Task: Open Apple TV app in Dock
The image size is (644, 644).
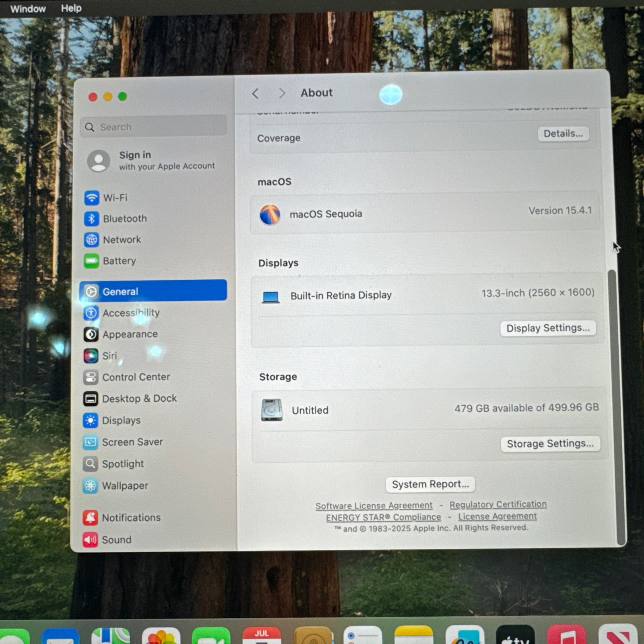Action: tap(515, 634)
